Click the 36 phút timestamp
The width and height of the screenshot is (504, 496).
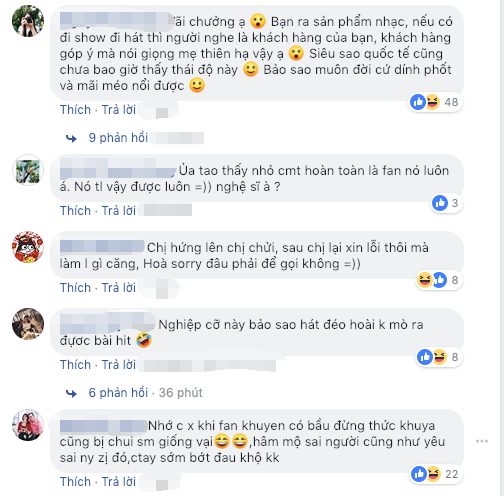click(x=181, y=393)
